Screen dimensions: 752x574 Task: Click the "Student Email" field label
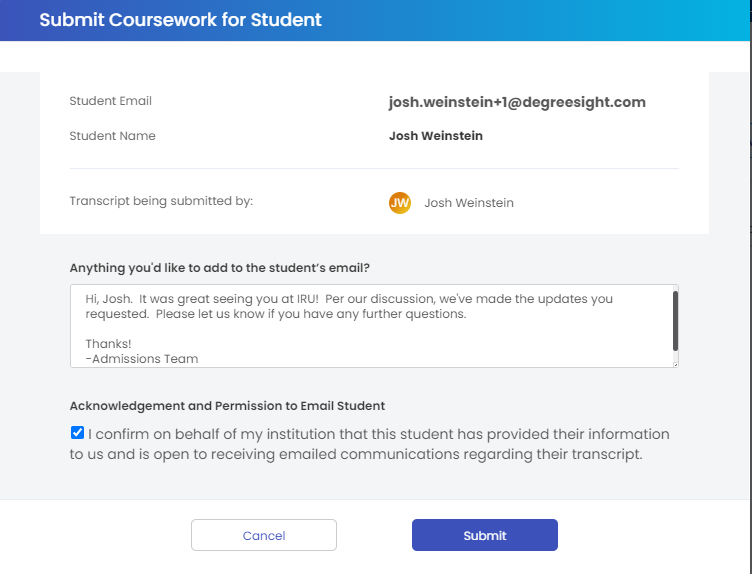111,101
